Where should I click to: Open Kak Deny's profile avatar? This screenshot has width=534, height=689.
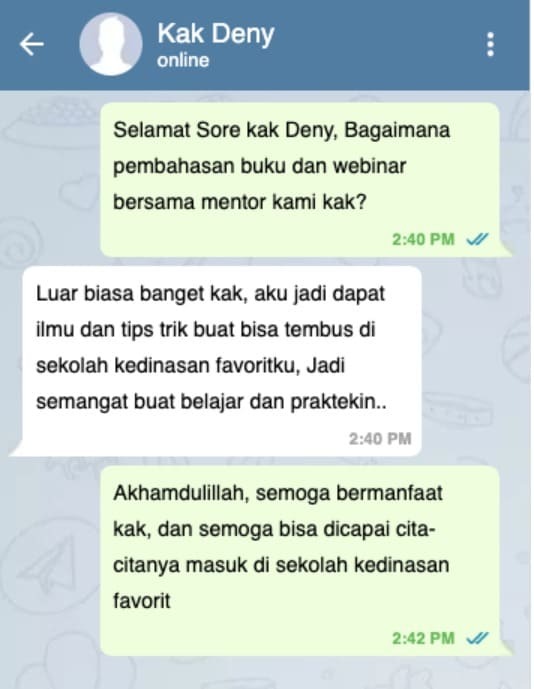coord(111,44)
